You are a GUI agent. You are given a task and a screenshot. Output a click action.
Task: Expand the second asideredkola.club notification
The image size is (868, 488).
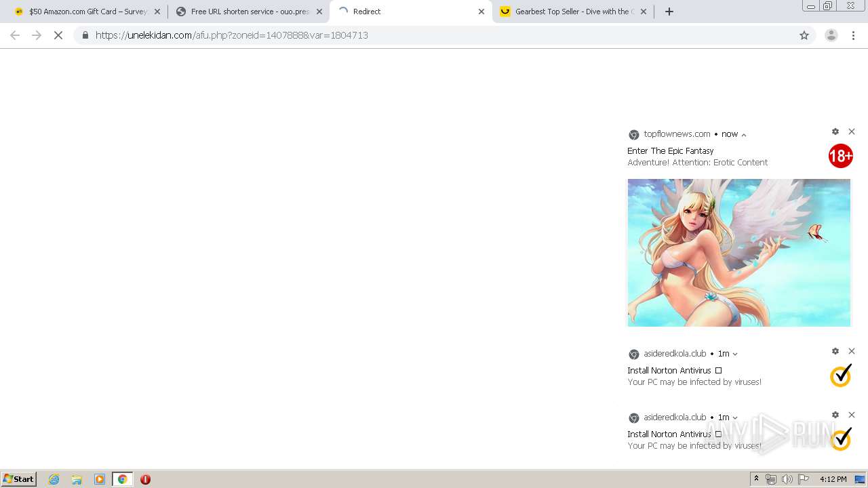[x=735, y=418]
